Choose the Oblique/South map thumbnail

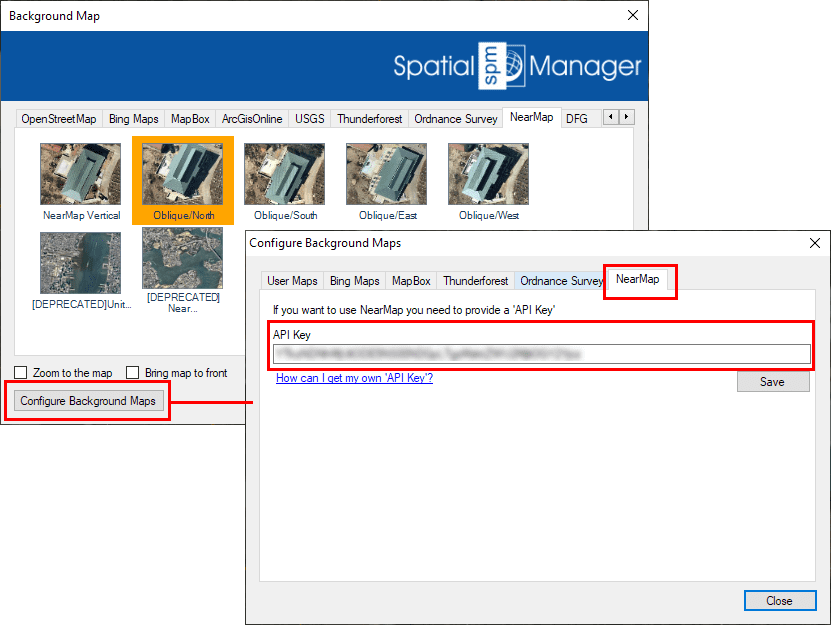285,174
